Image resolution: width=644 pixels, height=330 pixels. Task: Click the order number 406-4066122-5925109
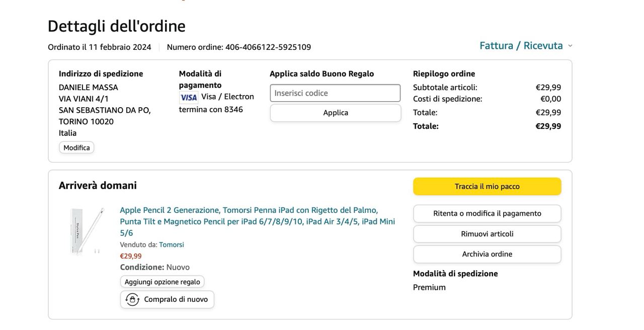pyautogui.click(x=268, y=47)
